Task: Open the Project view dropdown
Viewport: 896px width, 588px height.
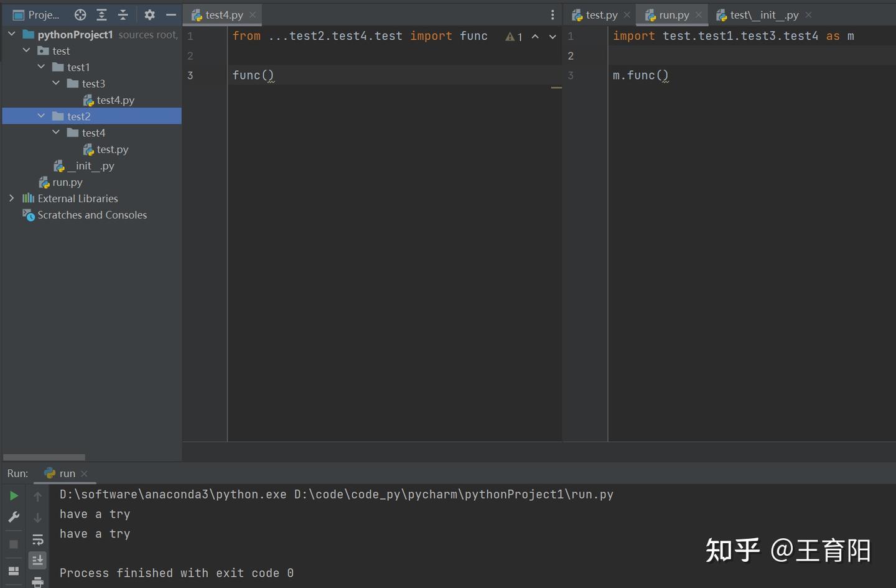Action: [36, 15]
